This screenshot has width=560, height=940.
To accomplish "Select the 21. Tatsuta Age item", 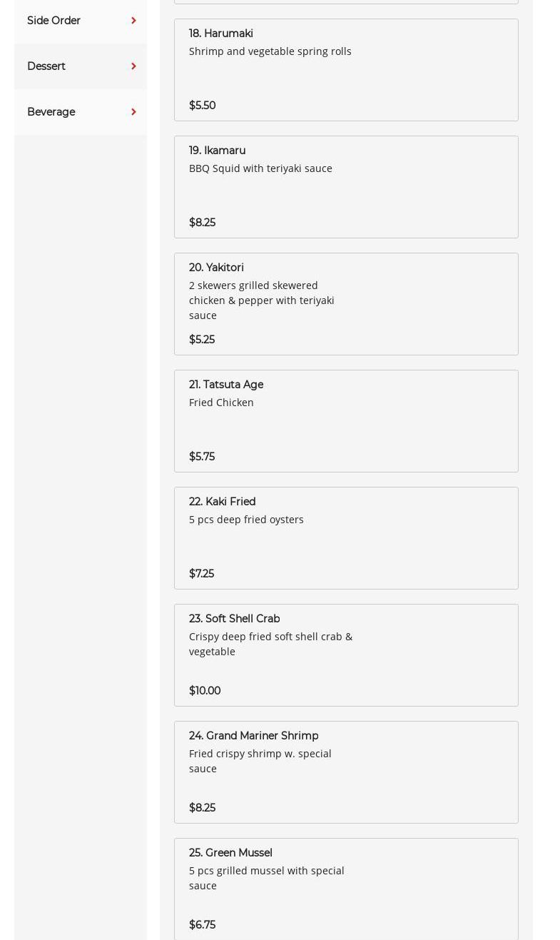I will (x=226, y=385).
